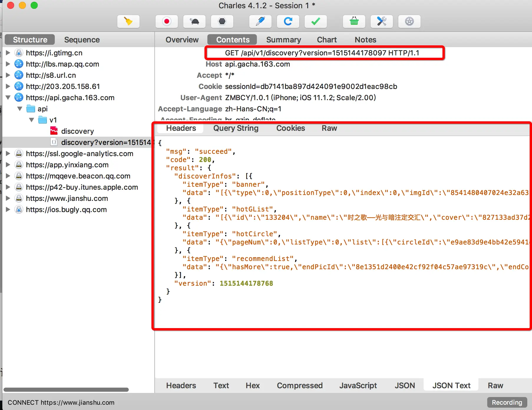Toggle the hexagon breakpoints icon
This screenshot has width=532, height=410.
222,21
